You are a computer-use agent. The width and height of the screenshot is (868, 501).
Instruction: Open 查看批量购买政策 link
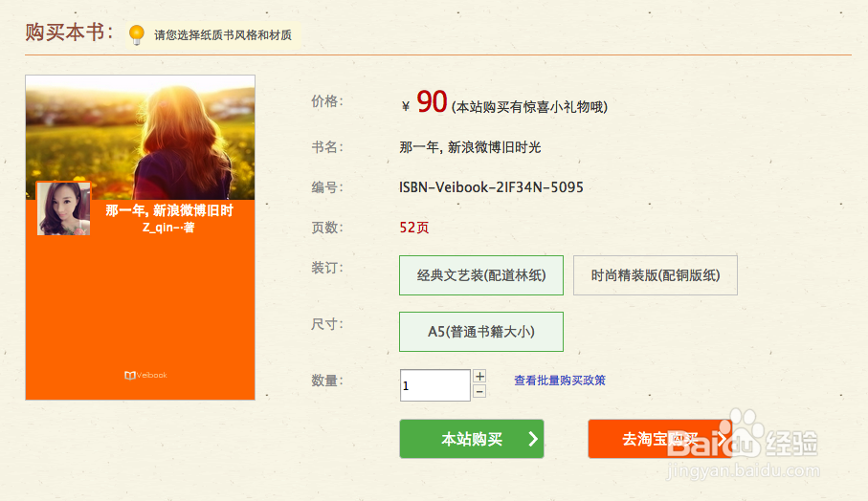(x=560, y=381)
